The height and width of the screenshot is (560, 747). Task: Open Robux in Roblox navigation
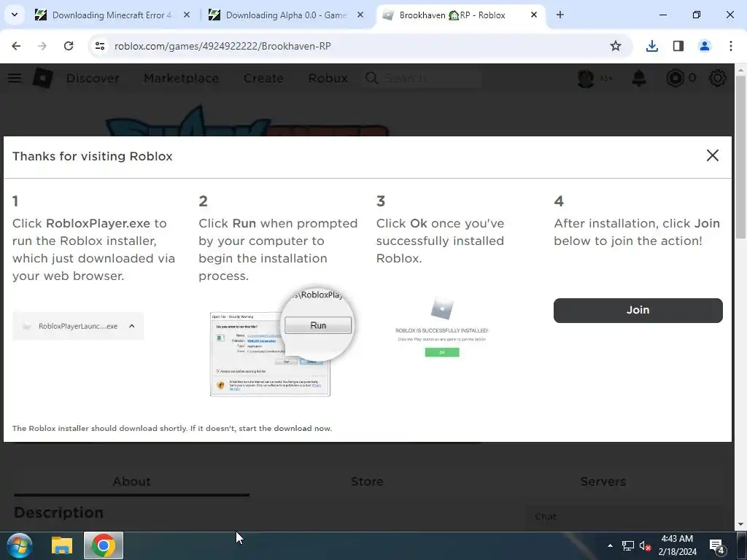tap(328, 78)
